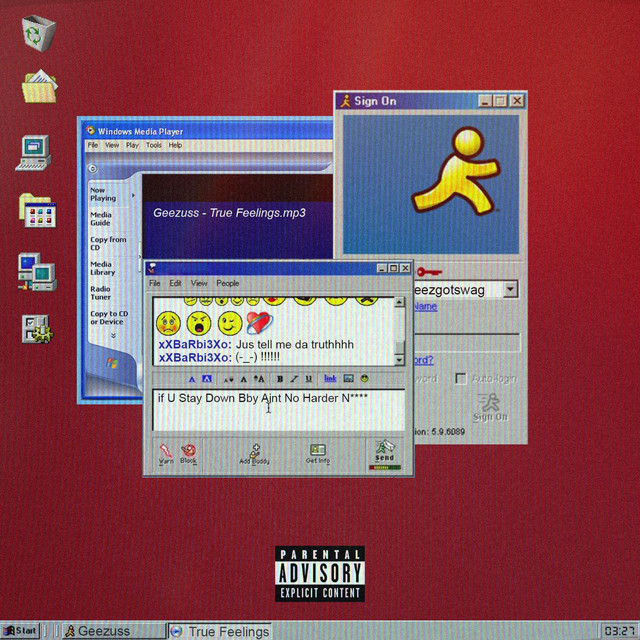Open the screen name dropdown arrow
Image resolution: width=640 pixels, height=640 pixels.
pyautogui.click(x=510, y=289)
